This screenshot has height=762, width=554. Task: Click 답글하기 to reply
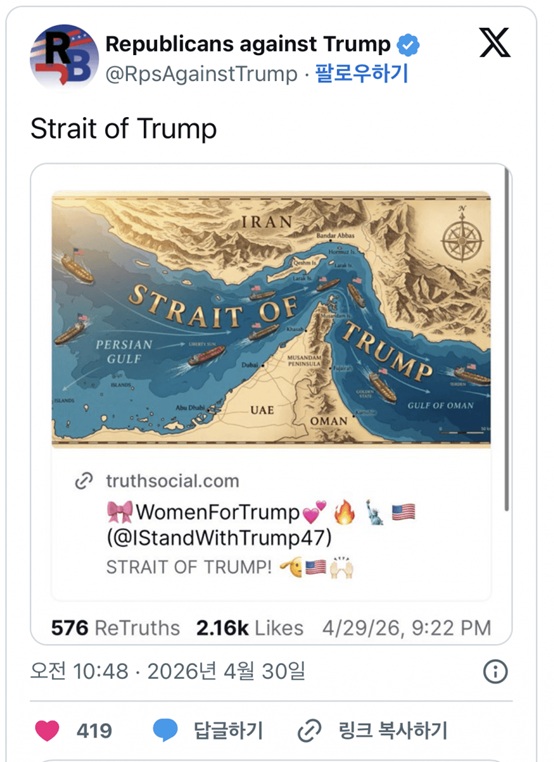(228, 730)
